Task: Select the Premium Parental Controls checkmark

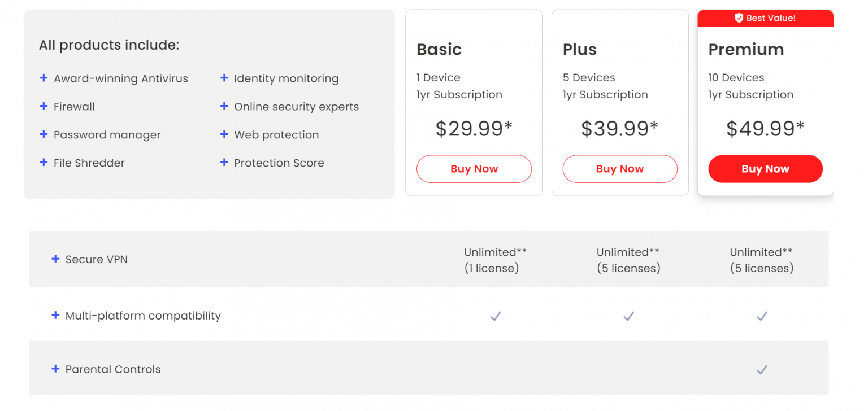Action: [x=762, y=369]
